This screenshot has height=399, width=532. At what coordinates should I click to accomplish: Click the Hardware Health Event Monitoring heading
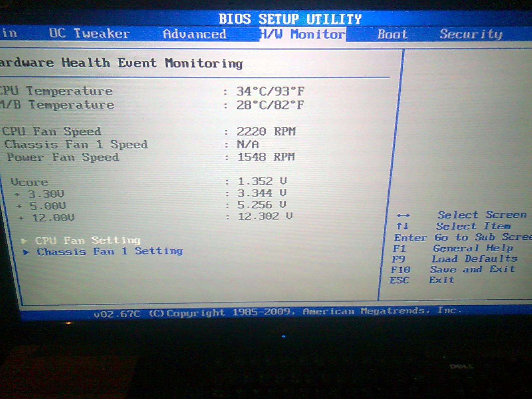pyautogui.click(x=121, y=63)
